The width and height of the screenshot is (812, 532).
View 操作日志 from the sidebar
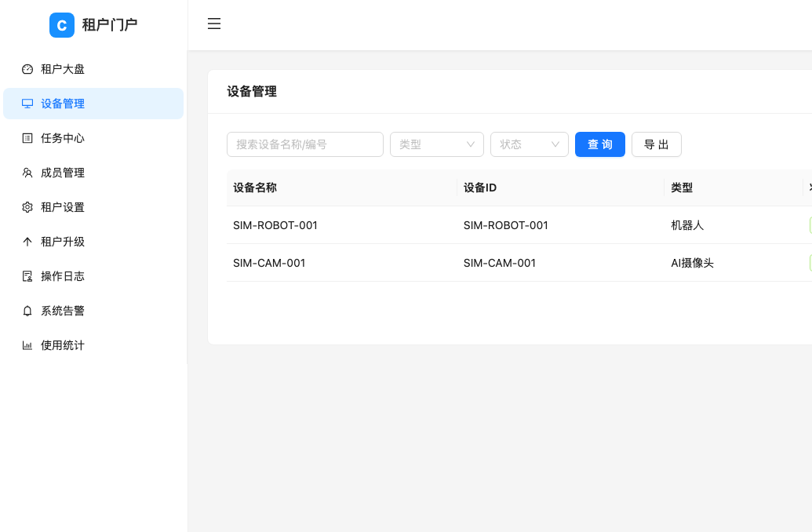(93, 276)
